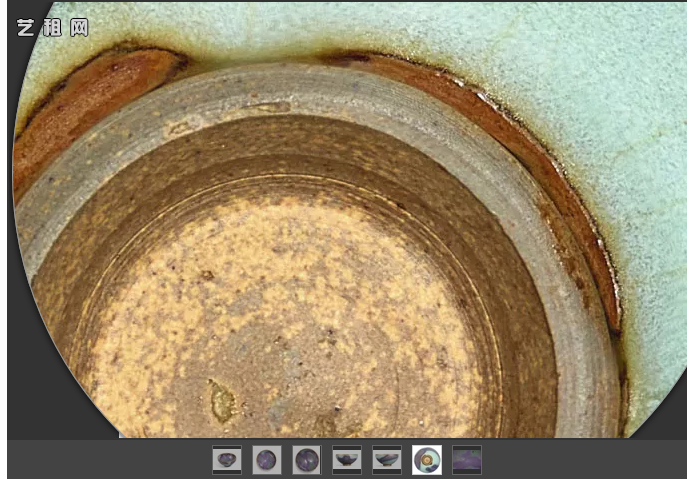
Task: Click empty thumbnail bar right of thumbnails
Action: pos(580,460)
